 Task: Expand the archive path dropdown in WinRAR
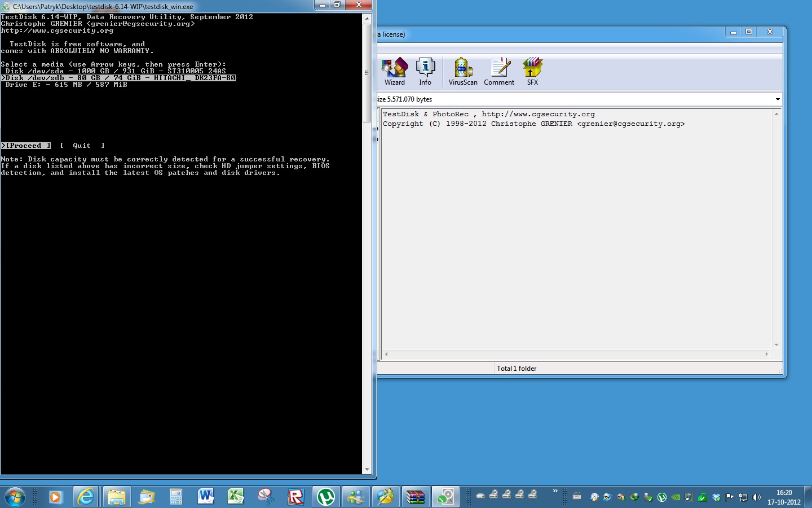tap(778, 99)
